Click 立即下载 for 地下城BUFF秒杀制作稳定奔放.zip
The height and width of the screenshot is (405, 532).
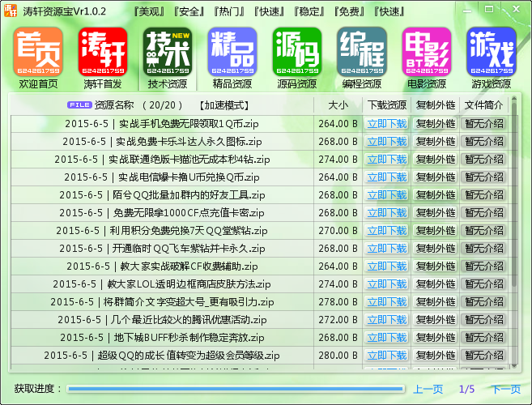[x=387, y=338]
